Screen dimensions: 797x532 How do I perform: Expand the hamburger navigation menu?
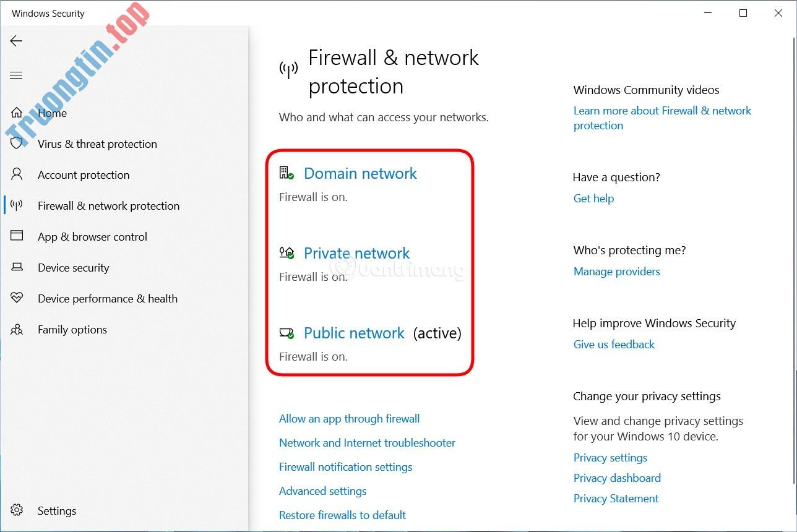(17, 75)
